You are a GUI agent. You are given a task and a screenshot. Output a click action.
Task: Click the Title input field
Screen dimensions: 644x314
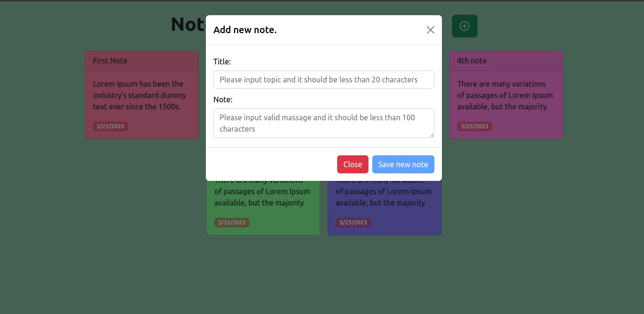324,80
